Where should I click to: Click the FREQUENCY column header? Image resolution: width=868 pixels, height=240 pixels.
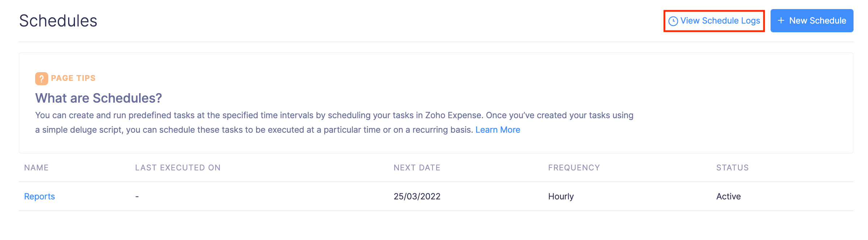[x=574, y=167]
